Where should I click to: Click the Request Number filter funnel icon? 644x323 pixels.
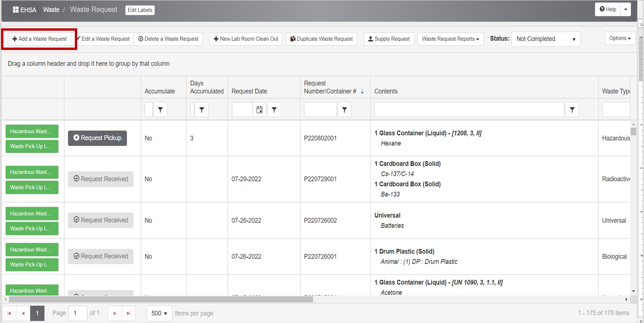tap(344, 109)
